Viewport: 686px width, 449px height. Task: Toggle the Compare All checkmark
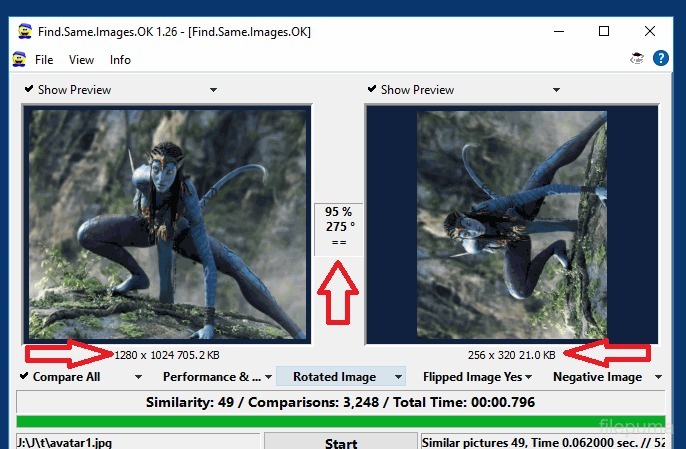[x=24, y=377]
